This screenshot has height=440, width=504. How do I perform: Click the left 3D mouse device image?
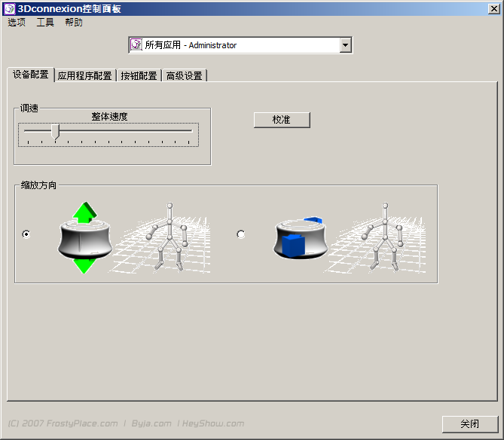pos(84,238)
